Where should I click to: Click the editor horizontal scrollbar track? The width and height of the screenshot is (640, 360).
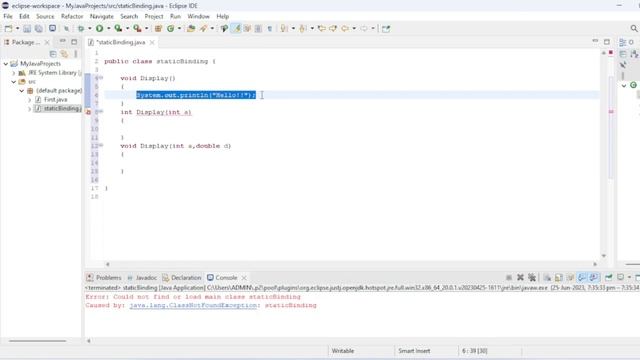pyautogui.click(x=351, y=264)
